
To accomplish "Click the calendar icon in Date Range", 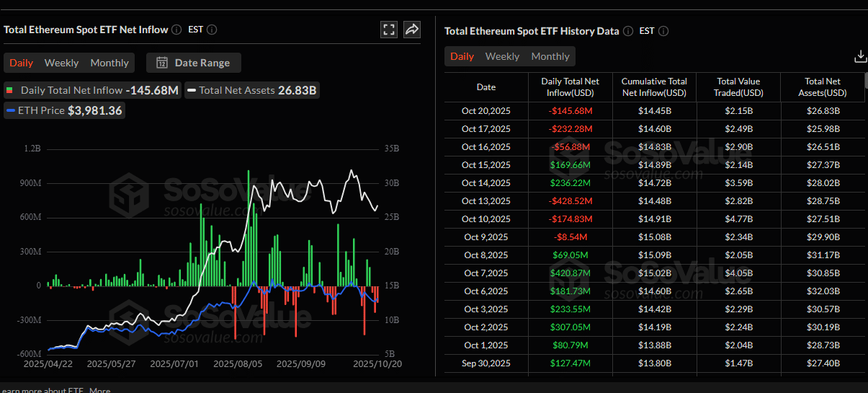I will click(x=162, y=63).
